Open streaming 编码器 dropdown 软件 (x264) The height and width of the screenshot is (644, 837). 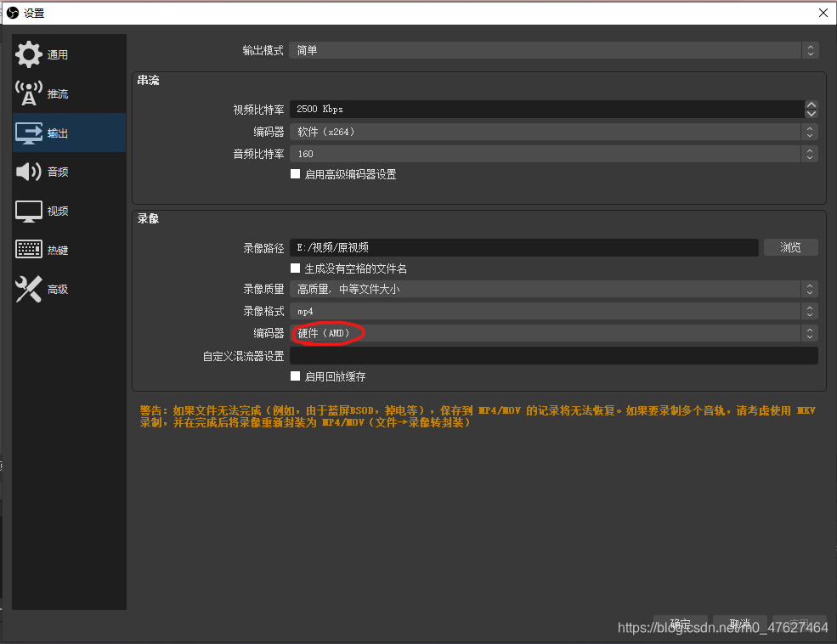(x=553, y=132)
